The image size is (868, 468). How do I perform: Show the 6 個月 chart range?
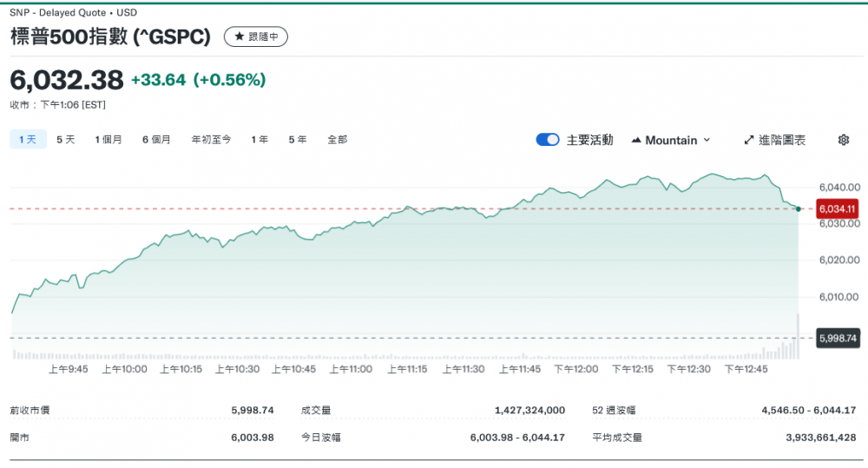click(156, 139)
